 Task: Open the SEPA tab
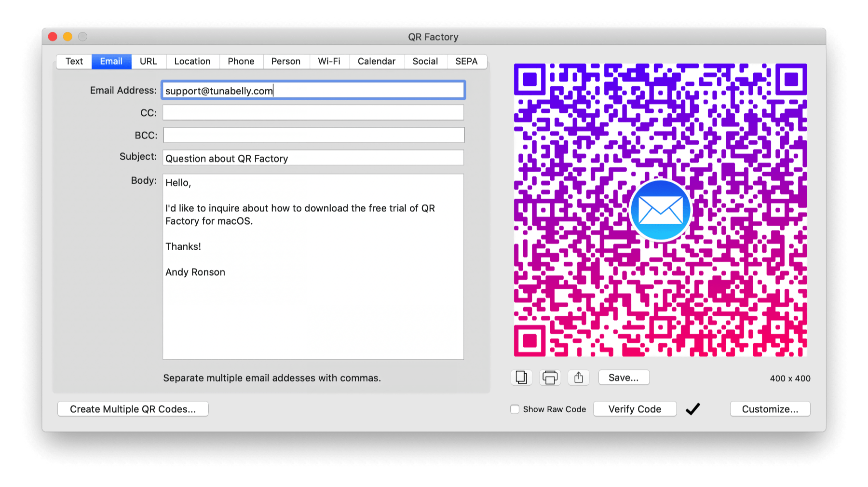pyautogui.click(x=467, y=61)
